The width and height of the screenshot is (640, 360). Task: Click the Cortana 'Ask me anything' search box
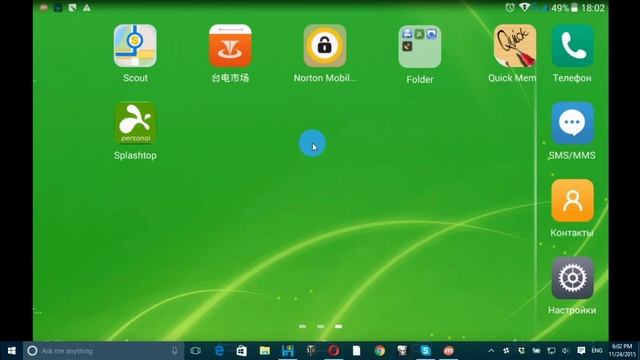103,351
